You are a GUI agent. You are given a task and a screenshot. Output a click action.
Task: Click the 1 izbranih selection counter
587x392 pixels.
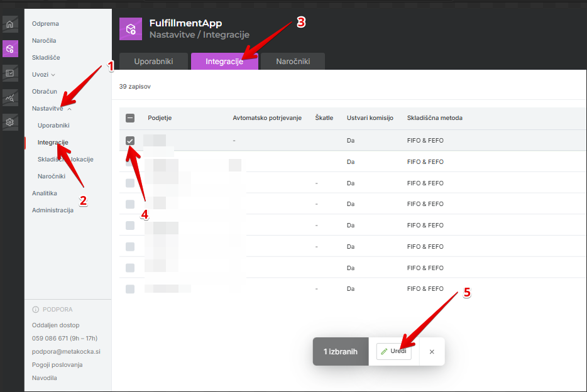coord(341,352)
